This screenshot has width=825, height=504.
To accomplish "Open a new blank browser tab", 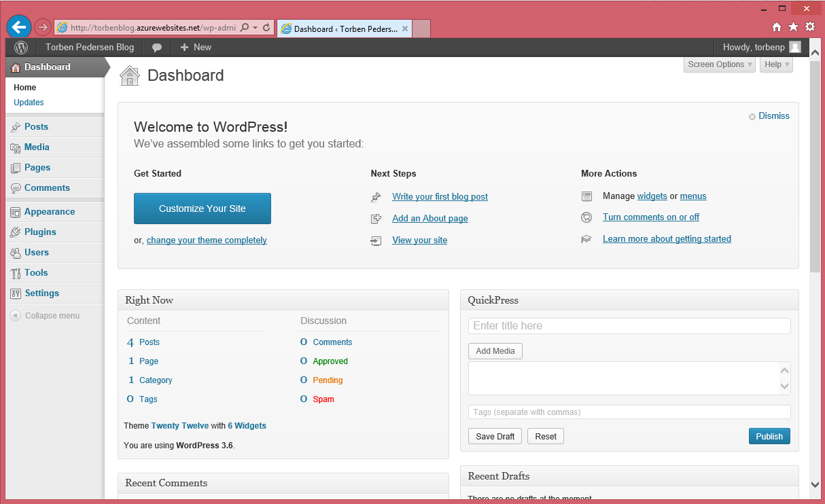I will pyautogui.click(x=421, y=29).
